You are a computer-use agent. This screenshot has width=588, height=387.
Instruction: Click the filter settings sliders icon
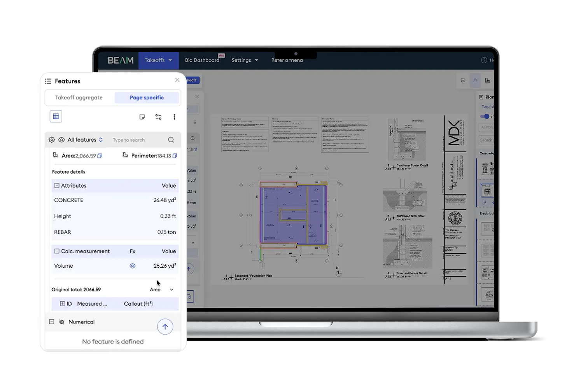pos(158,117)
